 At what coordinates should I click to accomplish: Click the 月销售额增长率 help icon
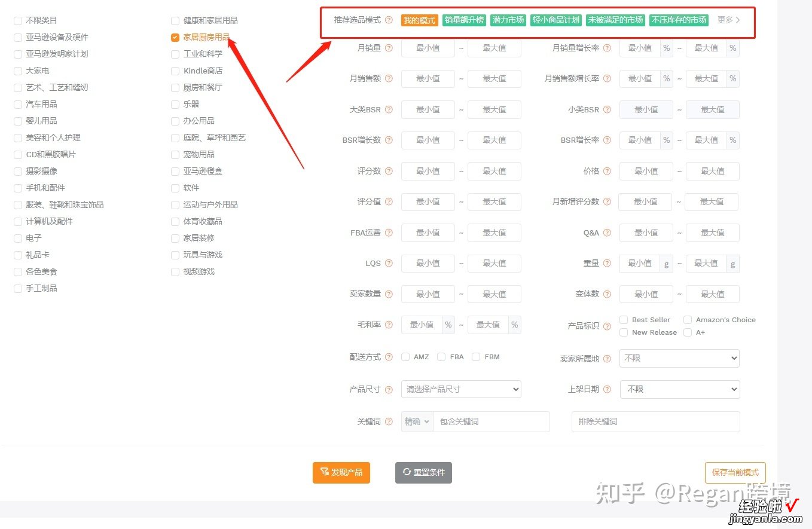click(x=607, y=78)
